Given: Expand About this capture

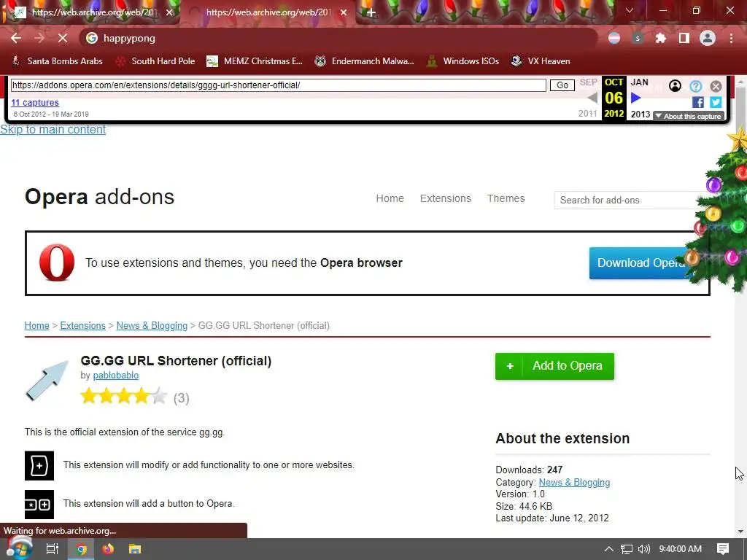Looking at the screenshot, I should point(689,116).
